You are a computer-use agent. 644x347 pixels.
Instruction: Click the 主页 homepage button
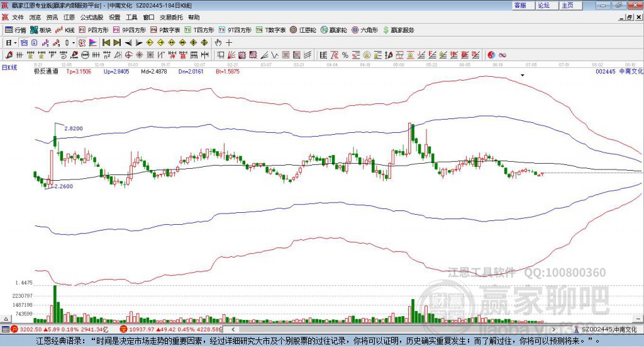(570, 5)
